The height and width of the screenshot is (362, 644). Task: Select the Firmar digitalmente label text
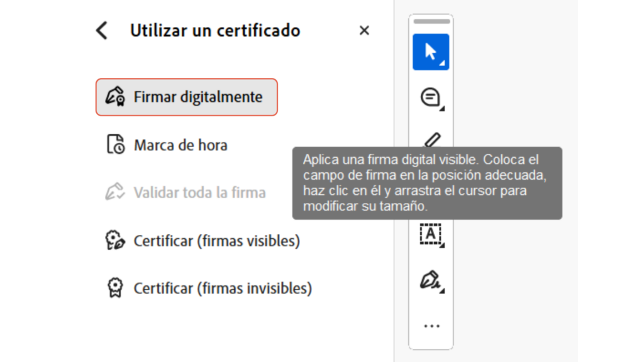click(x=198, y=97)
